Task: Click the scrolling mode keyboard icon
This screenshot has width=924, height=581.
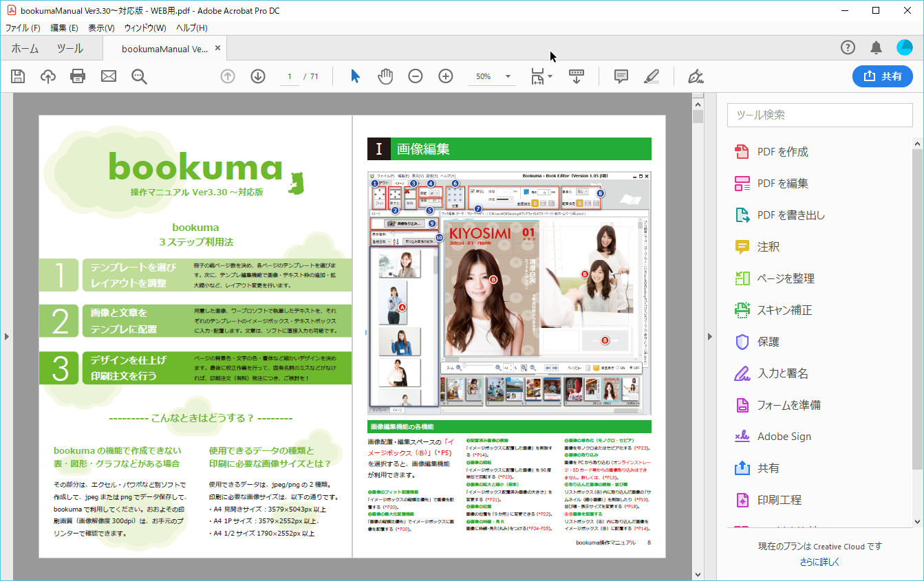Action: [x=577, y=76]
